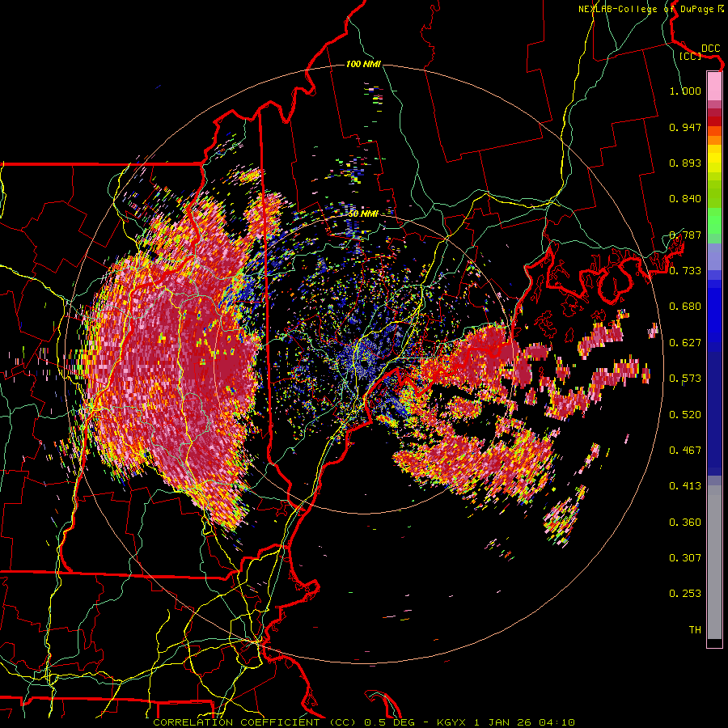Click the Correlation Coefficient caption at bottom
Image resolution: width=728 pixels, height=728 pixels.
(364, 722)
